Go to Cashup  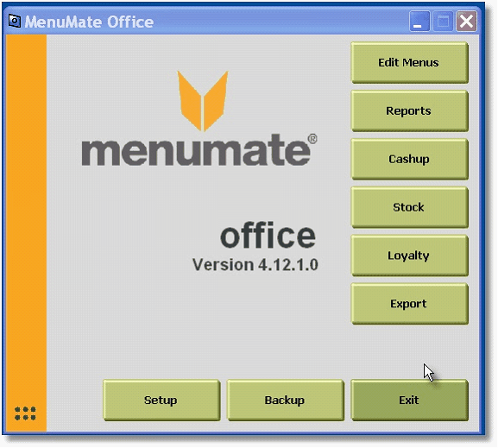(409, 159)
